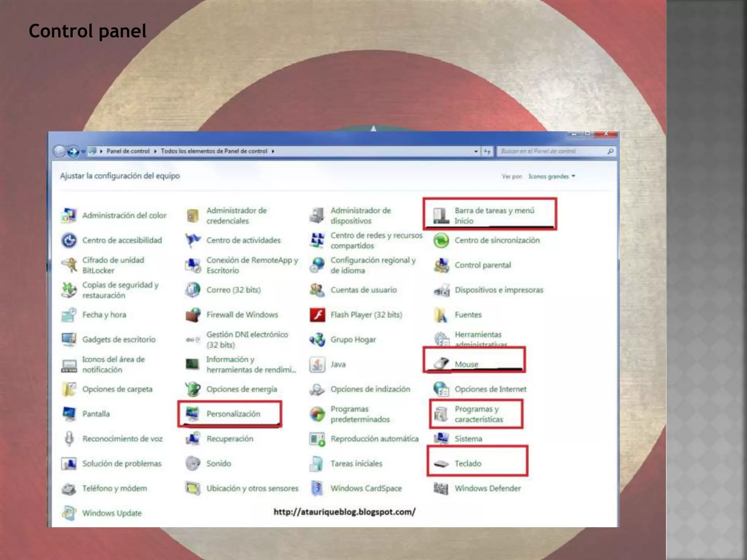Click the 'Opciones de Internet' link

tap(490, 389)
